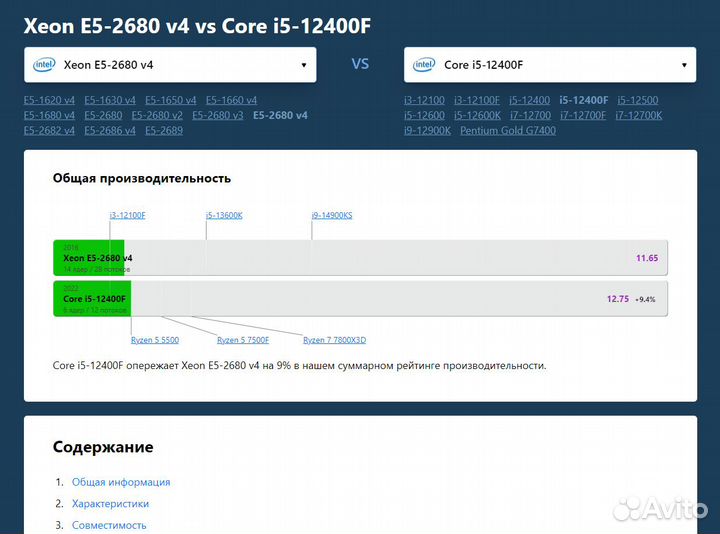Open the i3-12100 link

coord(424,100)
